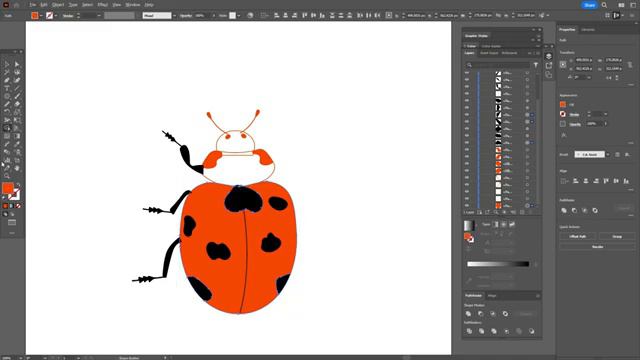This screenshot has height=360, width=640.
Task: Open stroke color dropdown in control bar
Action: (56, 16)
